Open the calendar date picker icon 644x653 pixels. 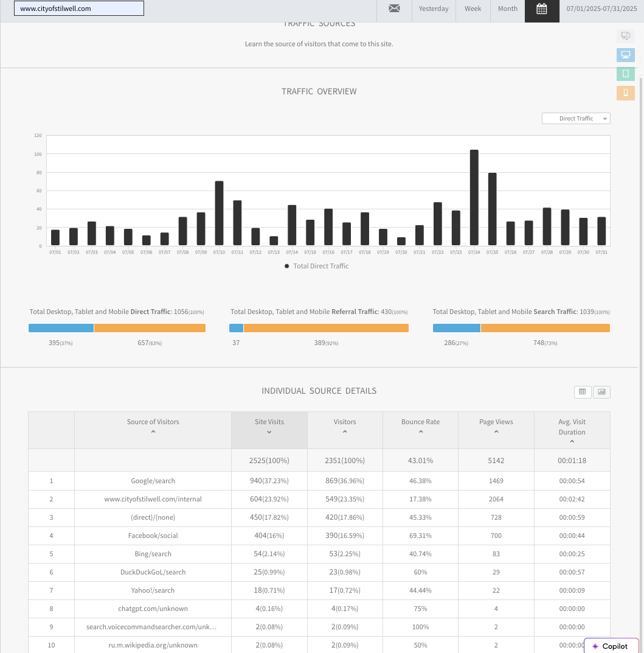[x=542, y=9]
